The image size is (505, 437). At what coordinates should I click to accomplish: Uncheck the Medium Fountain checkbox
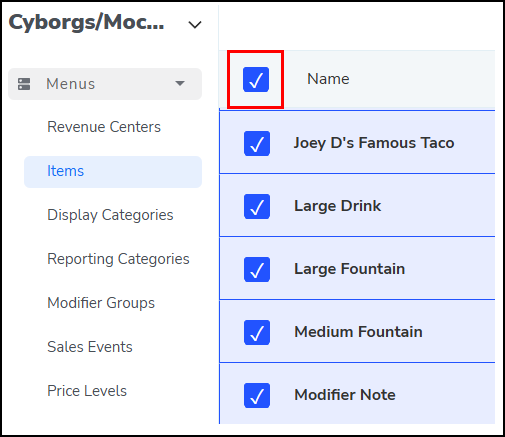click(257, 332)
